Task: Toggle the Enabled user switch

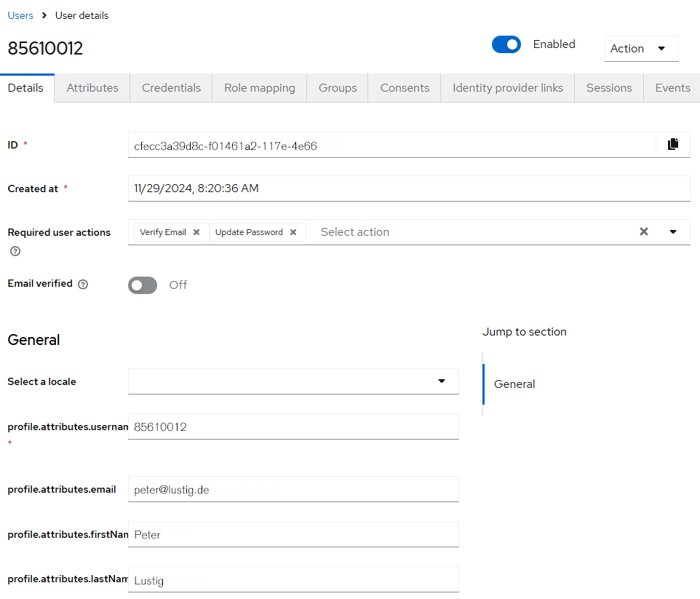Action: click(506, 44)
